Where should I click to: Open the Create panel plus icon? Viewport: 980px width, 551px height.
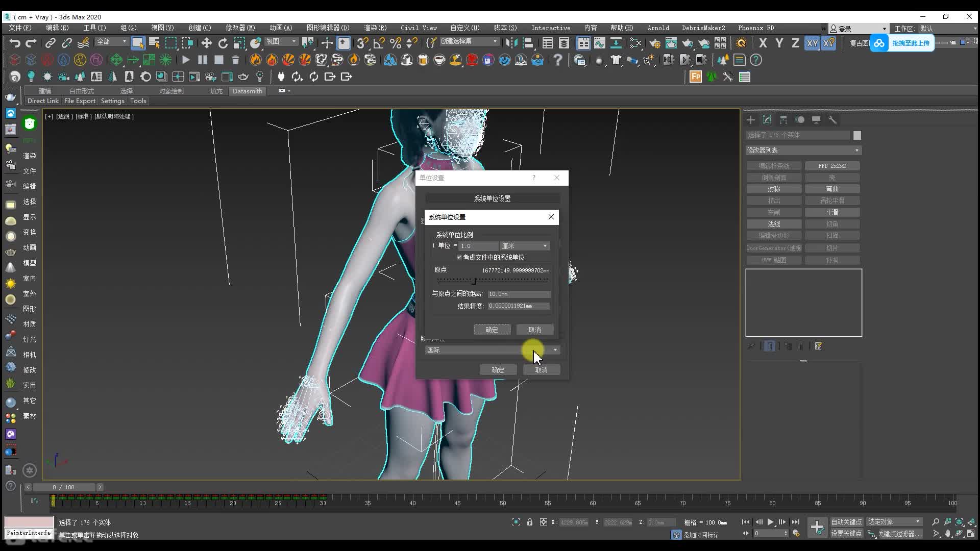click(x=750, y=120)
